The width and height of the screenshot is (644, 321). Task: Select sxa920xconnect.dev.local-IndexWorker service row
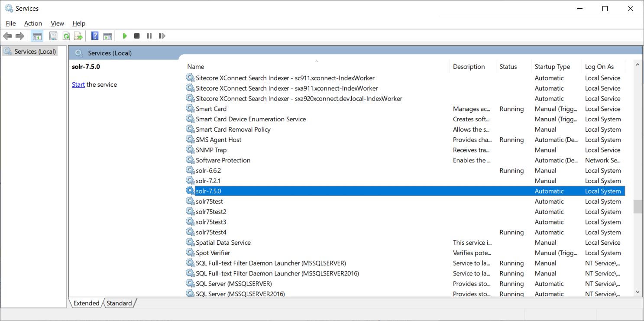click(x=405, y=99)
